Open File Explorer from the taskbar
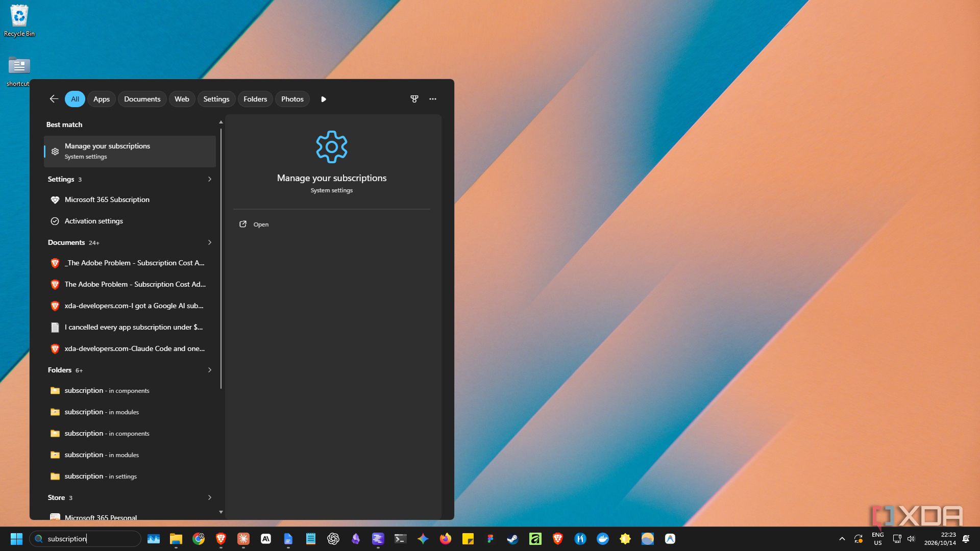Image resolution: width=980 pixels, height=551 pixels. [x=176, y=539]
